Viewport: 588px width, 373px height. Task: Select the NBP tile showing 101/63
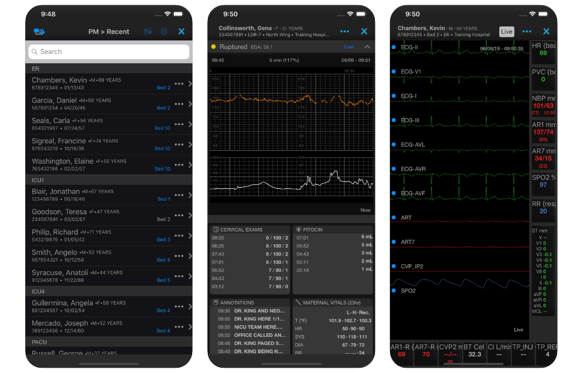click(x=544, y=105)
